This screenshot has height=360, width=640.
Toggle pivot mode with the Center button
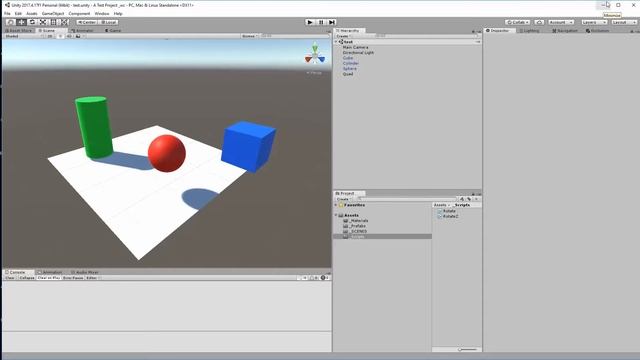point(87,22)
